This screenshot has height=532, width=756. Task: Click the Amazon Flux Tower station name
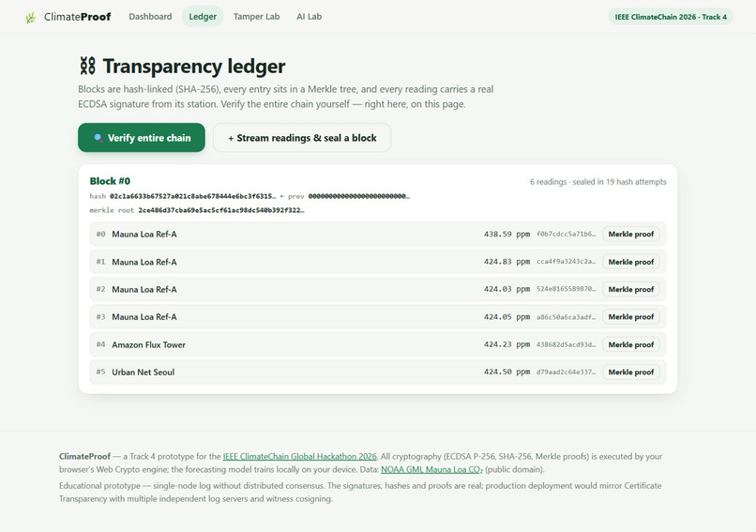[148, 345]
